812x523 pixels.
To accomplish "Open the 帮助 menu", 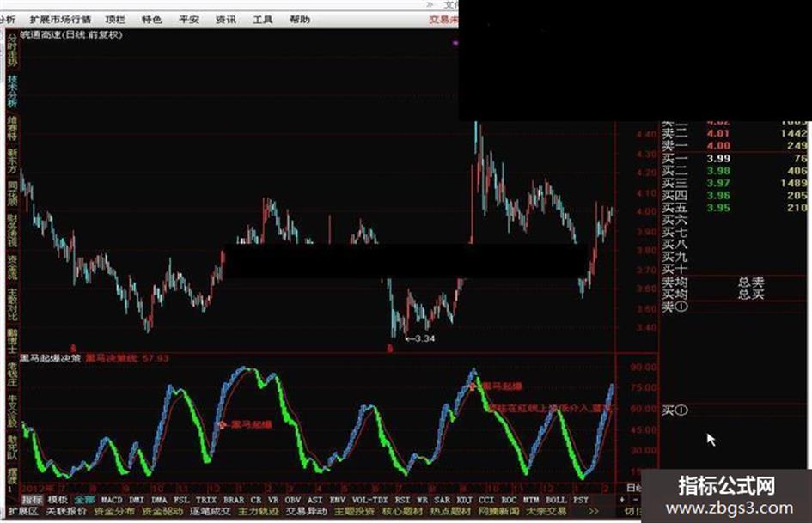I will point(300,20).
